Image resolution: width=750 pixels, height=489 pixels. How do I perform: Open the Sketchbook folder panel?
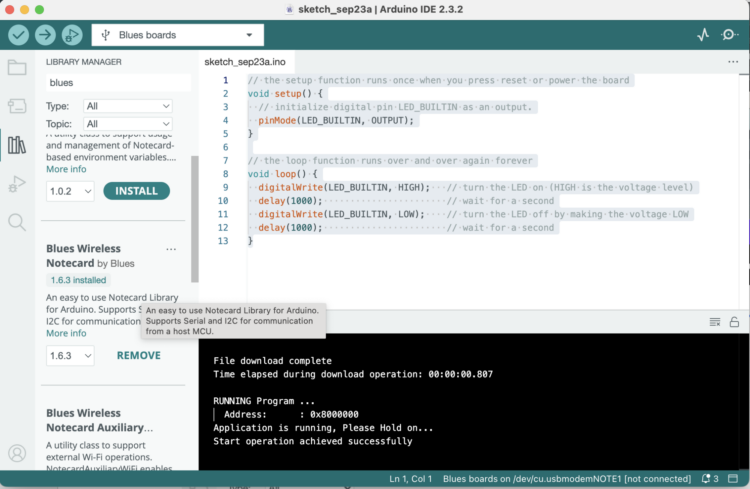(x=17, y=67)
